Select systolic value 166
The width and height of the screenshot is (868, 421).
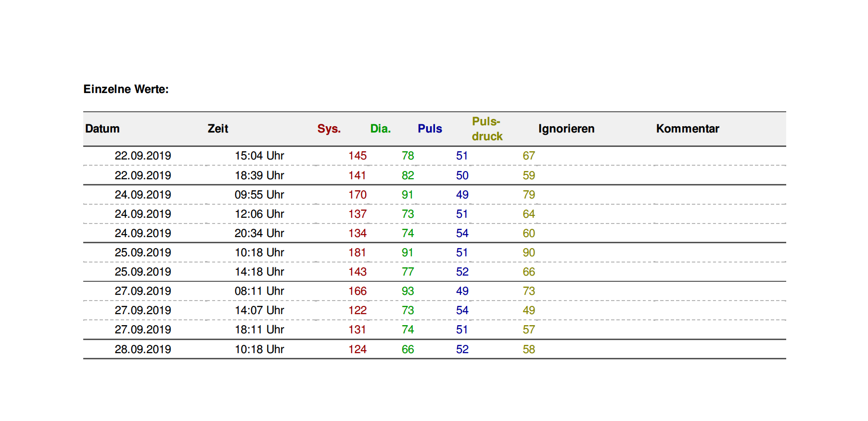pyautogui.click(x=357, y=291)
